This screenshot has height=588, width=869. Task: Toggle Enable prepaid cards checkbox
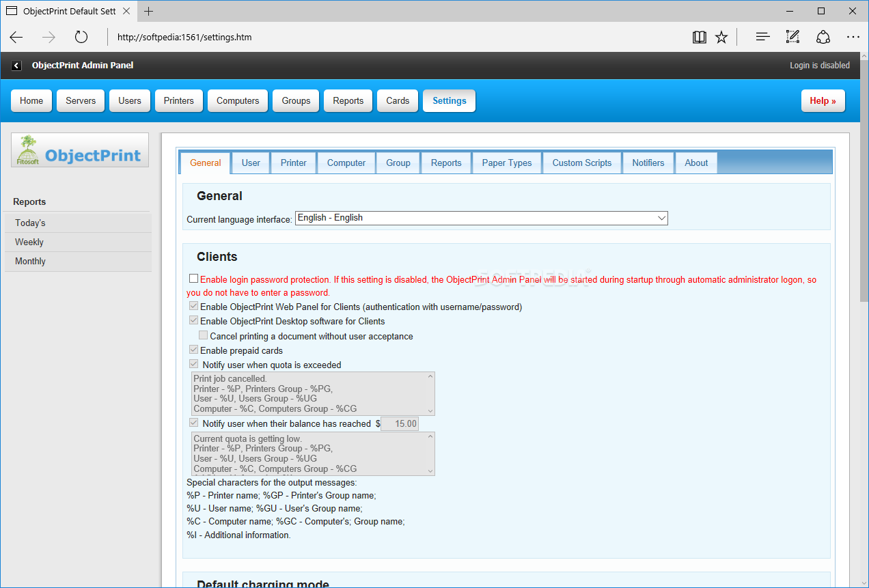194,350
